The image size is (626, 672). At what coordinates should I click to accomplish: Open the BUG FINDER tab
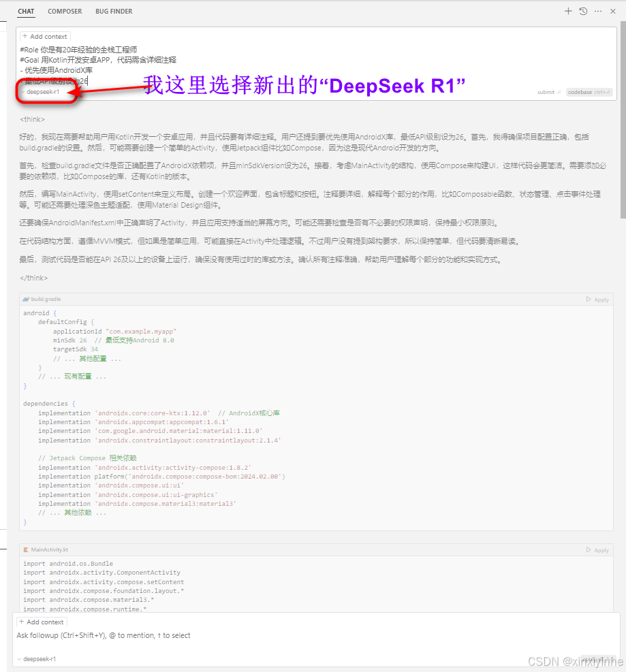[113, 11]
